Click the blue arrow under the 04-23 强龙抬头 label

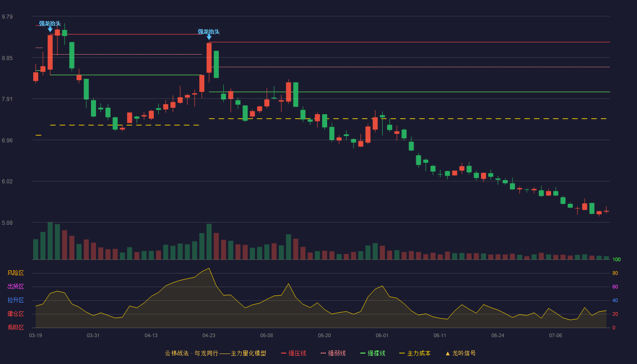[209, 37]
